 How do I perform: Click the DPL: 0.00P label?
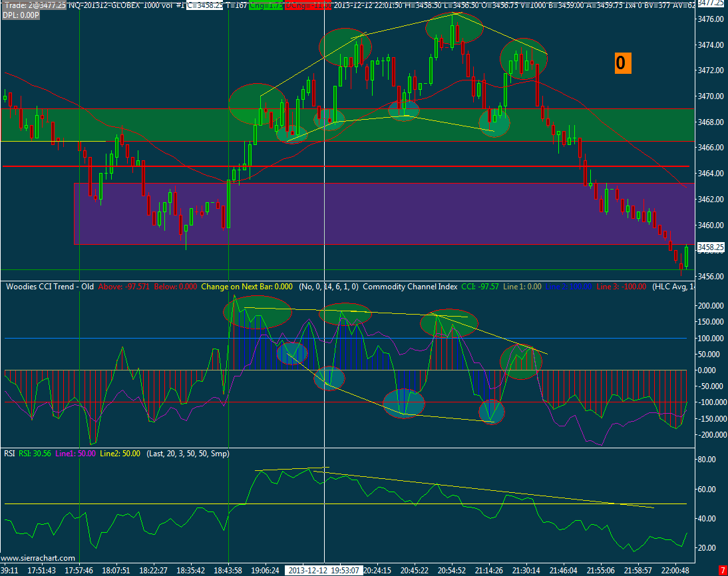(21, 15)
